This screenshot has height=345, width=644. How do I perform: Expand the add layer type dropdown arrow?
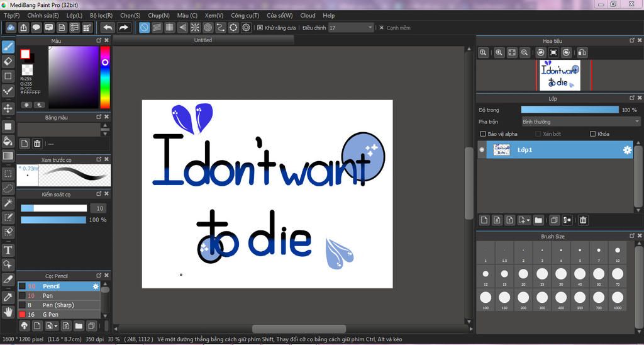(x=528, y=220)
